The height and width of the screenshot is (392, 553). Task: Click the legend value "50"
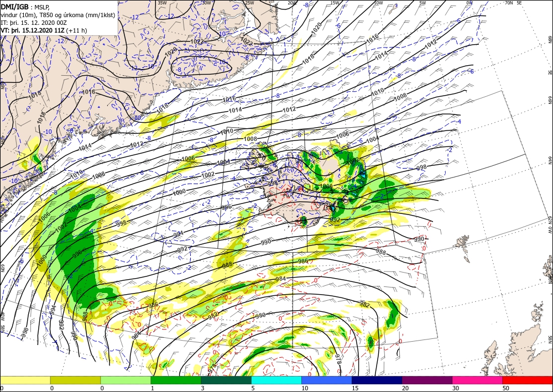(506, 388)
